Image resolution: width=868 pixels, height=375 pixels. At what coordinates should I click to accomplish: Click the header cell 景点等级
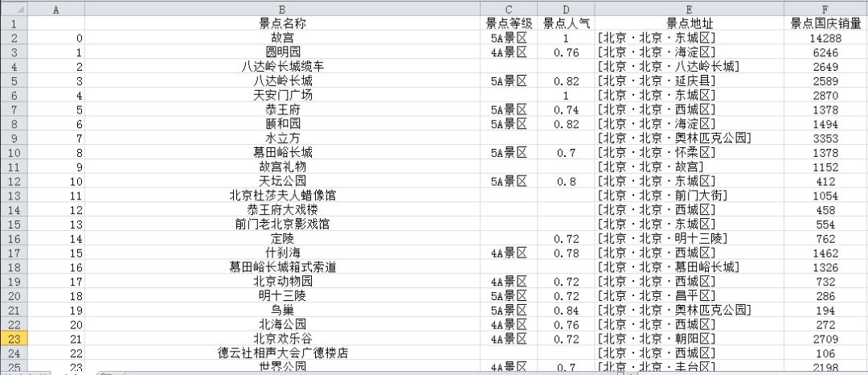509,23
